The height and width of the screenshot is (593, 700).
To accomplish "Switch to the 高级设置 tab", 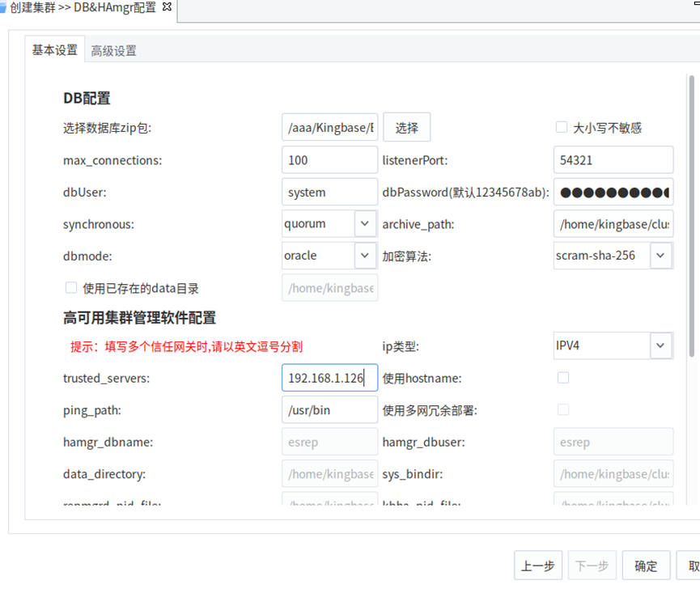I will click(x=113, y=51).
